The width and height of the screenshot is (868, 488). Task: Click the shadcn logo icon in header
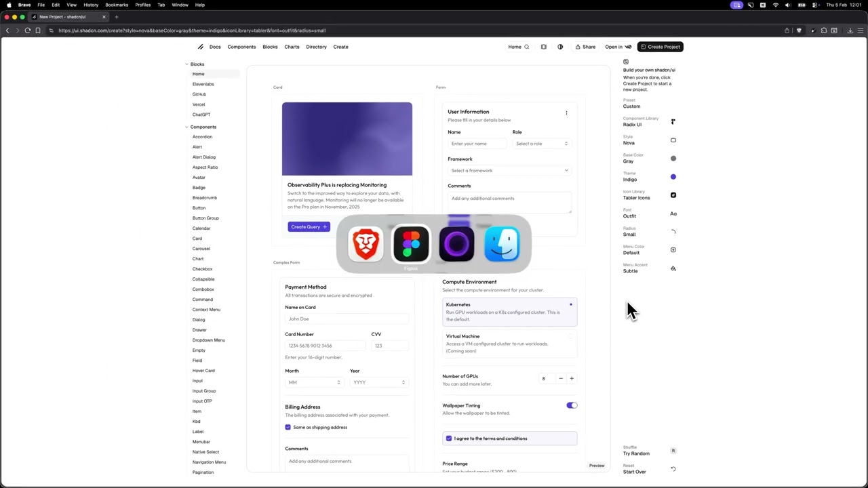click(201, 47)
